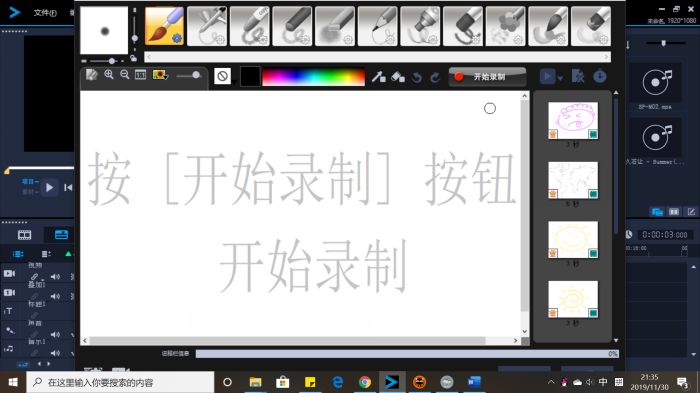Zoom in on the canvas
Screen dimensions: 700x393
108,75
